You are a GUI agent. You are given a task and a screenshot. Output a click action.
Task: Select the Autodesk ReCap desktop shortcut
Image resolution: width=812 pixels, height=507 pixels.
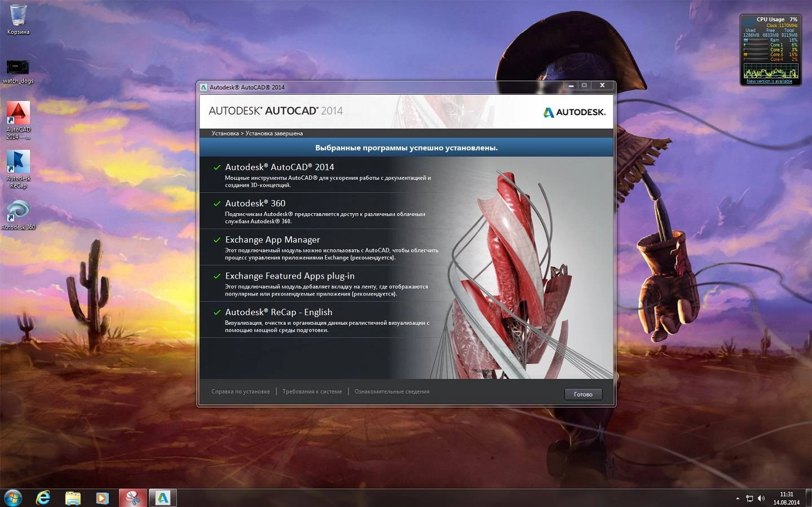pyautogui.click(x=18, y=170)
